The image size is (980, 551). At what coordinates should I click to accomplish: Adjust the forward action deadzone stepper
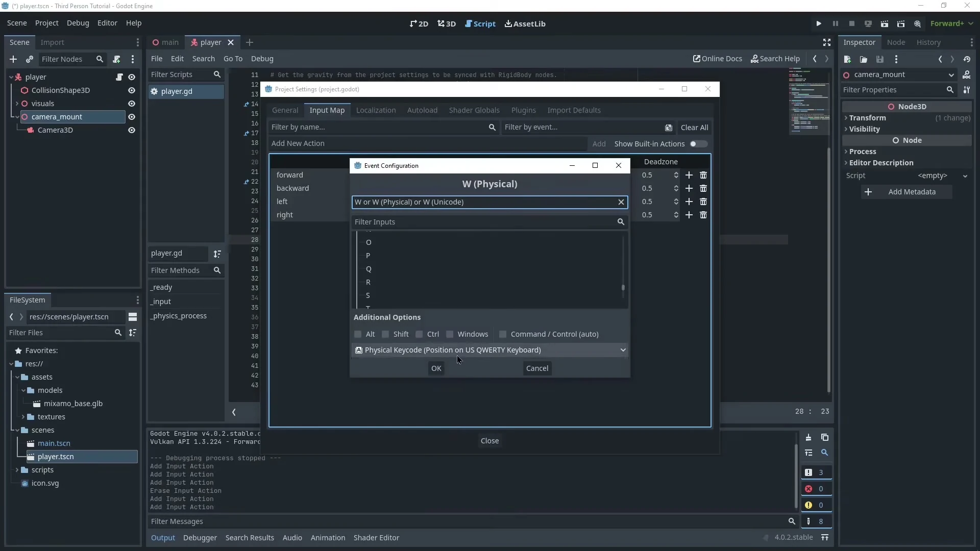[x=676, y=175]
